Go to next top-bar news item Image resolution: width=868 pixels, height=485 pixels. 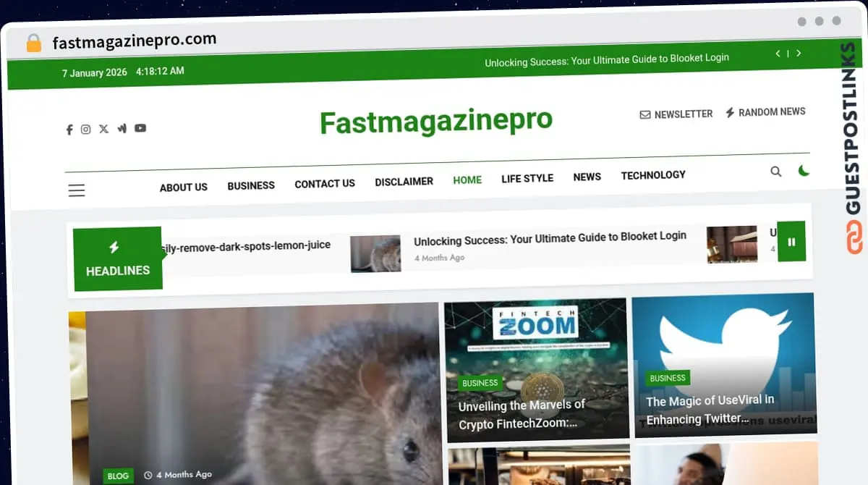point(799,53)
